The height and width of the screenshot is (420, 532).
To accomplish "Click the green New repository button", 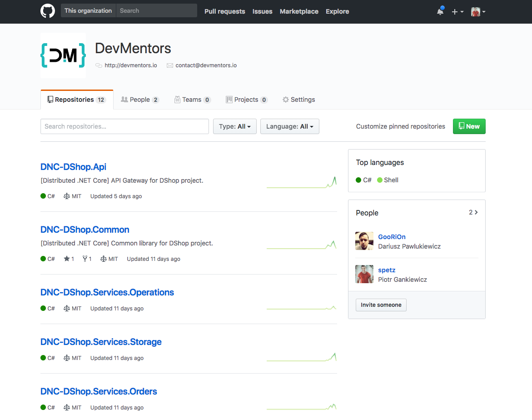I will coord(469,126).
